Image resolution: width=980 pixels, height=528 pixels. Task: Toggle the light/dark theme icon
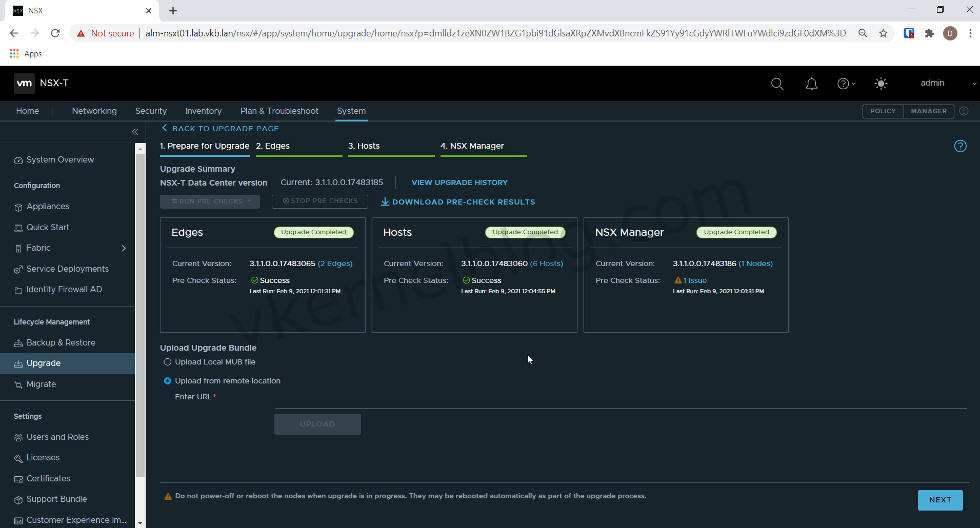point(881,83)
